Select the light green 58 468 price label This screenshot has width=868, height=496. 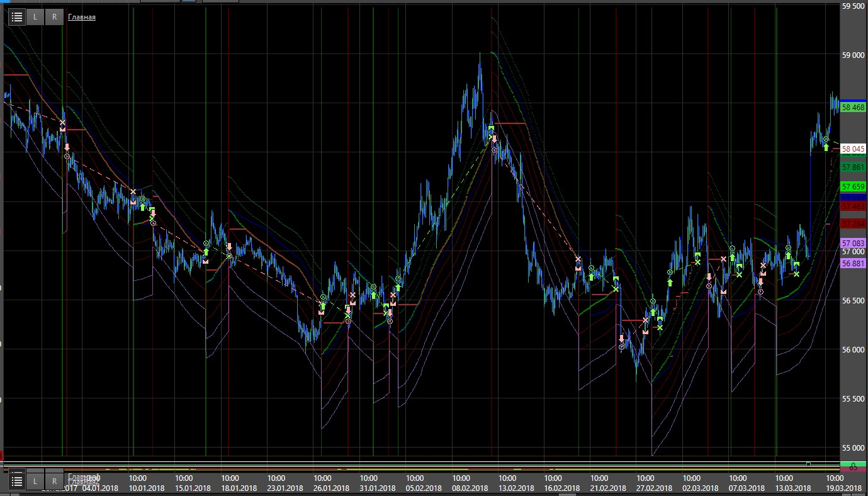853,108
